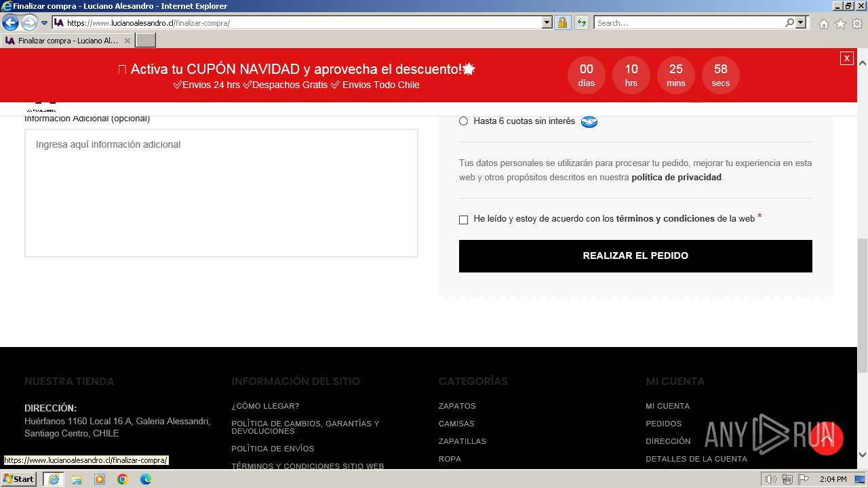Click the Action Center flag icon
Image resolution: width=868 pixels, height=488 pixels.
803,480
